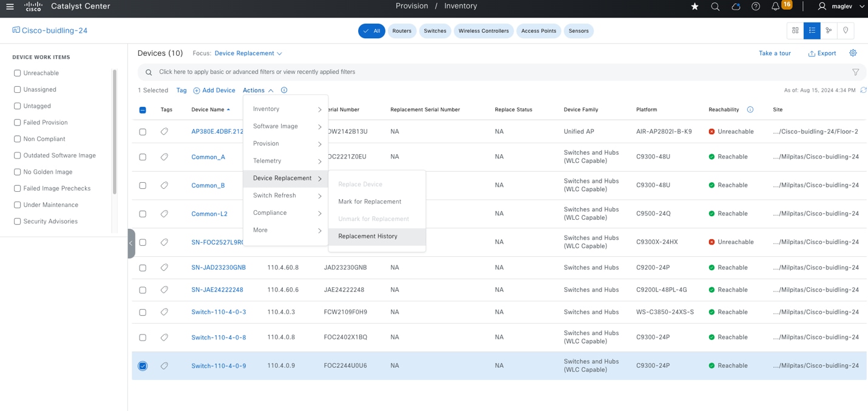Switch to topology view icon
This screenshot has width=868, height=411.
coord(829,30)
